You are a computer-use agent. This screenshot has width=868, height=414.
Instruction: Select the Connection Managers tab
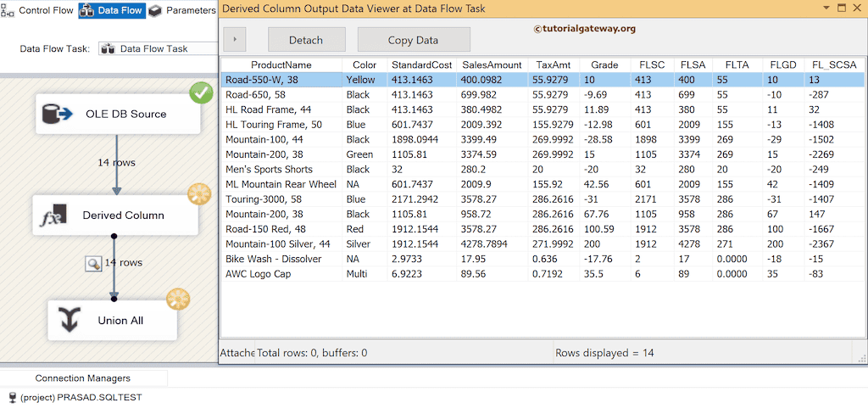82,378
